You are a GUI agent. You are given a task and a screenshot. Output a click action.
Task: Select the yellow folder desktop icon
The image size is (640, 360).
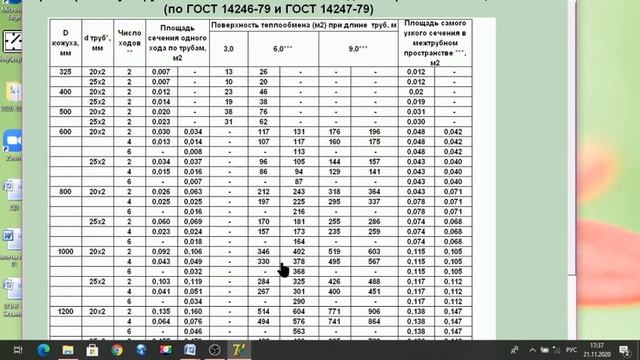click(x=13, y=96)
